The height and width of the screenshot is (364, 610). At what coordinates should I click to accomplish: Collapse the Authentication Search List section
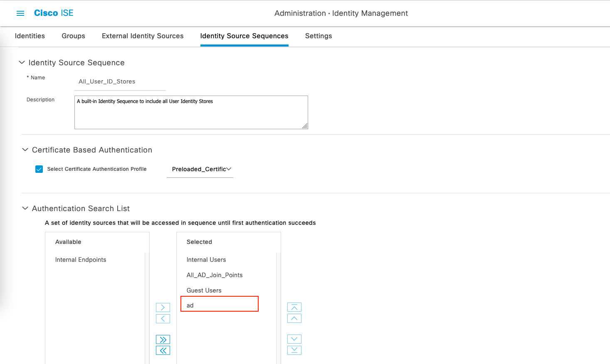coord(25,208)
